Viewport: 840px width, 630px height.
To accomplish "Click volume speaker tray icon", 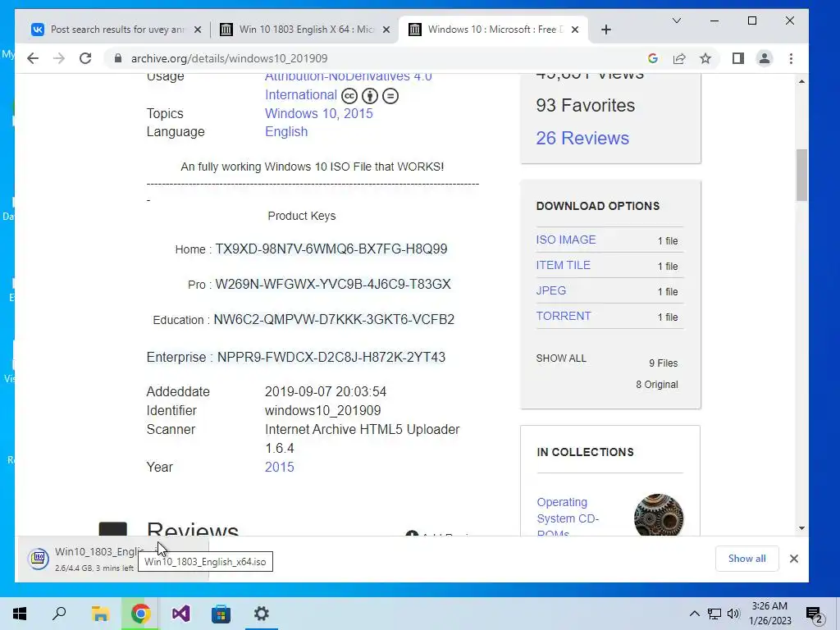I will pos(733,614).
